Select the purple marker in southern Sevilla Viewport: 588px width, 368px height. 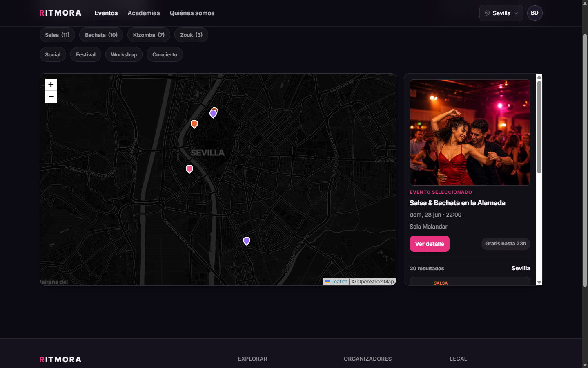[247, 241]
